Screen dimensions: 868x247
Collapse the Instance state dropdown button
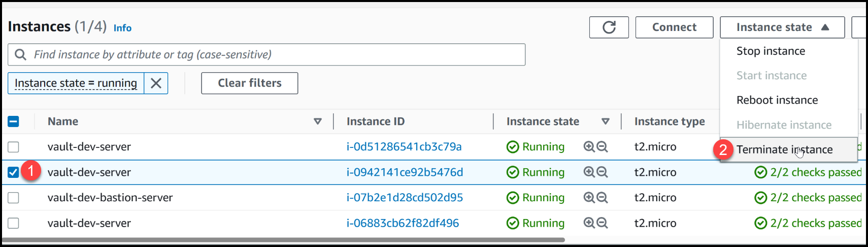782,27
